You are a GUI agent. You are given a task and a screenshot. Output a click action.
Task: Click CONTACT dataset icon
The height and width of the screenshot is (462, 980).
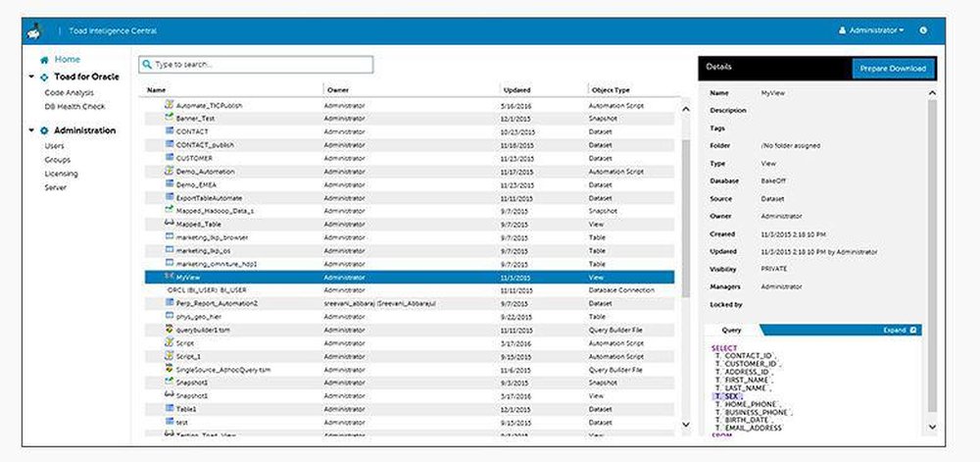tap(169, 131)
